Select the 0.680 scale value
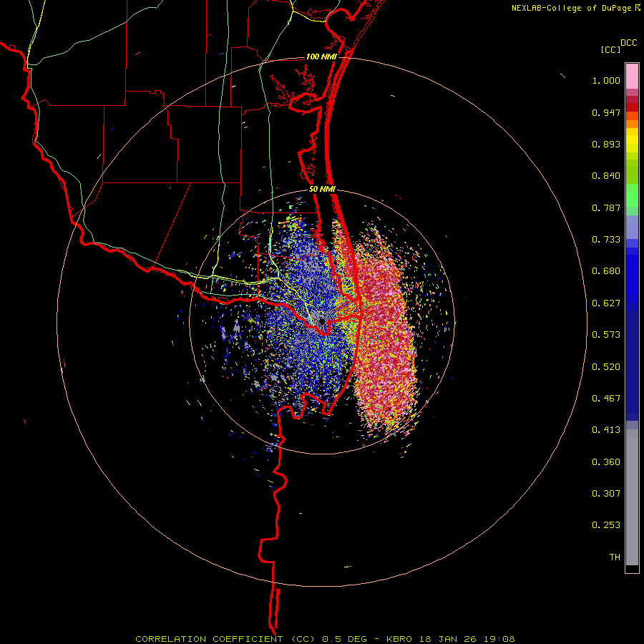The width and height of the screenshot is (644, 644). (606, 271)
